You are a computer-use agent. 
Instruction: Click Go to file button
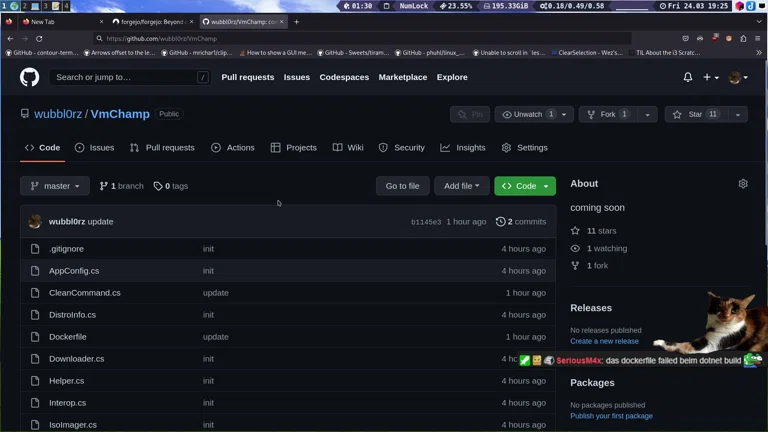(x=402, y=186)
